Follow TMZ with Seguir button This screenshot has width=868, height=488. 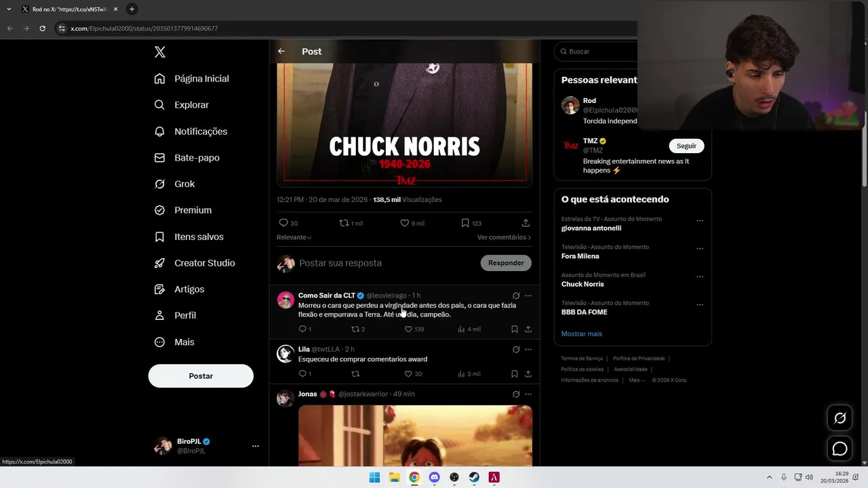(686, 146)
